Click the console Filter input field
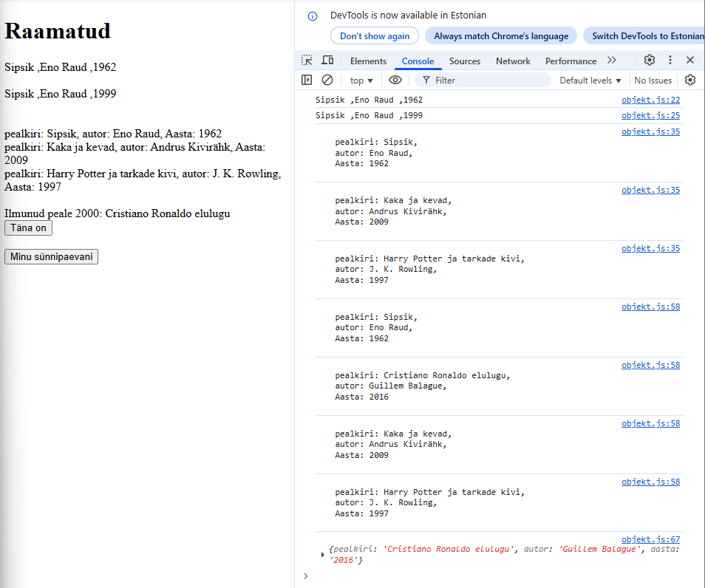This screenshot has height=588, width=705. pos(488,81)
